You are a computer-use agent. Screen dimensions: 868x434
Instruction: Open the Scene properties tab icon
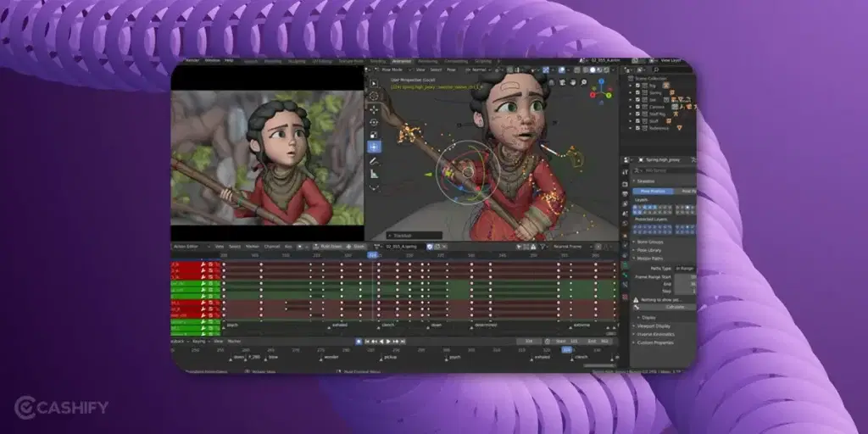[626, 214]
